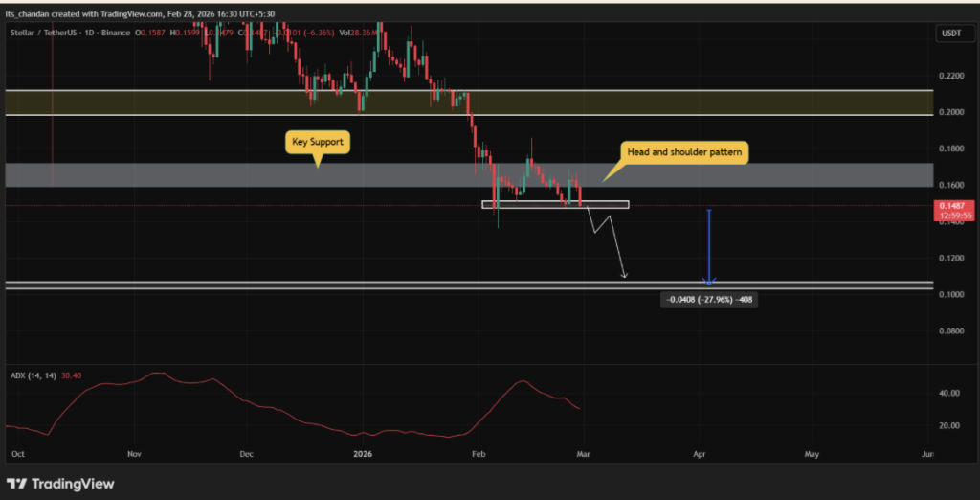This screenshot has height=500, width=980.
Task: Click the 0.1800 price axis label
Action: [950, 148]
